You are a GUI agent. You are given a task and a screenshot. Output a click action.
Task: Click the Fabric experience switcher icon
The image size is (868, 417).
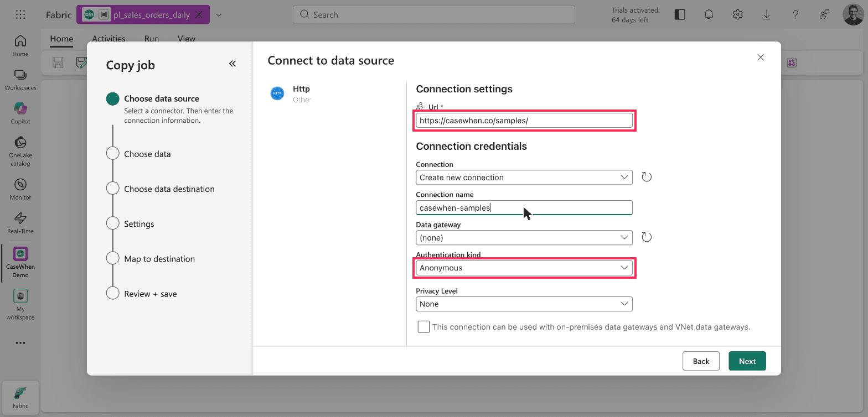20,397
